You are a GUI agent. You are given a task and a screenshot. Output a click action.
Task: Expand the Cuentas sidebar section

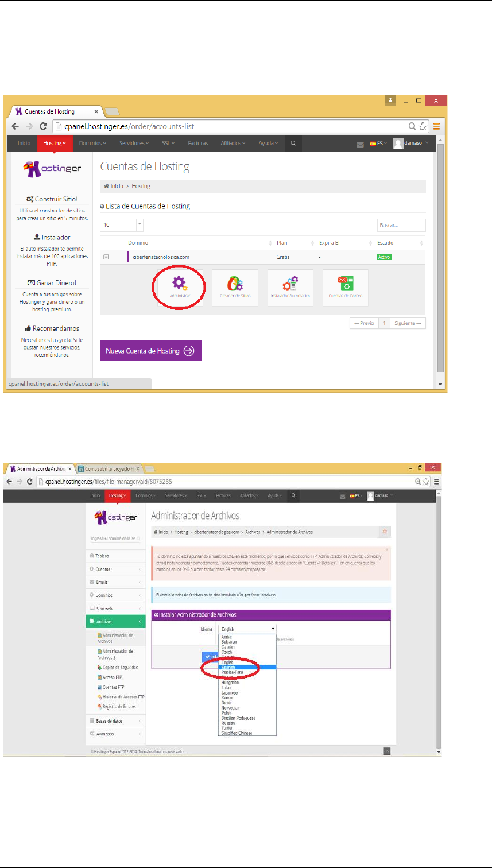(x=115, y=569)
